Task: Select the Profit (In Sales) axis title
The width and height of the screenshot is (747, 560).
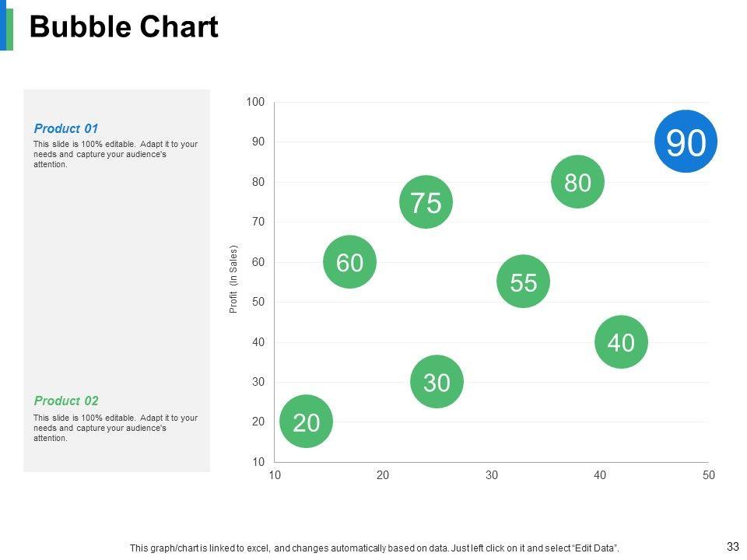Action: 233,279
